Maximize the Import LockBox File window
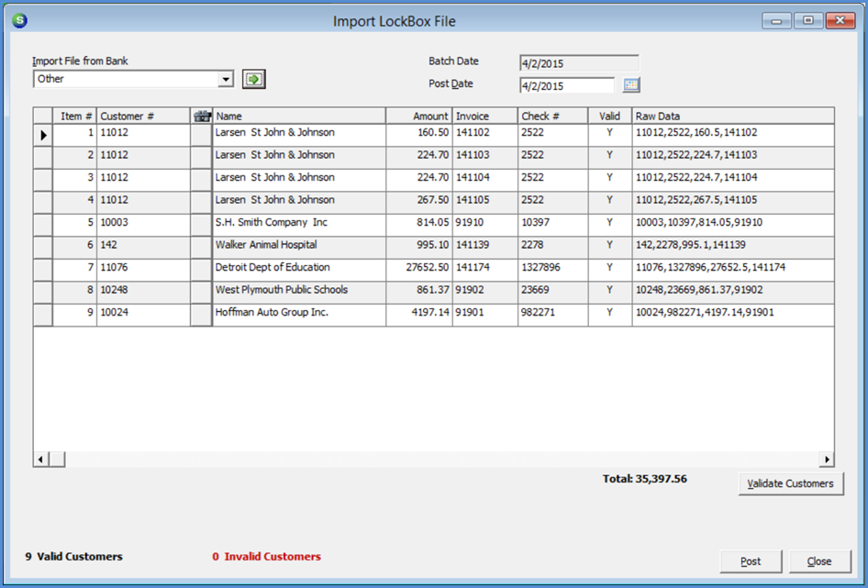 pyautogui.click(x=808, y=20)
